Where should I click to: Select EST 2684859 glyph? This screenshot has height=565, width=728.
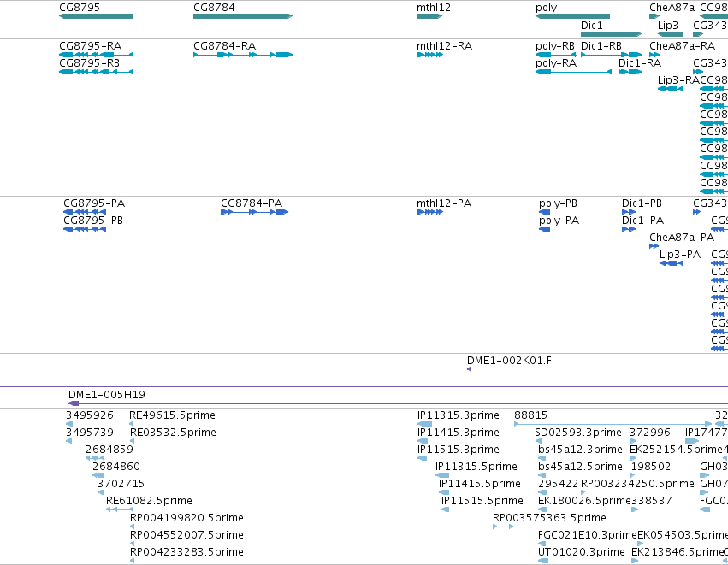[x=95, y=458]
